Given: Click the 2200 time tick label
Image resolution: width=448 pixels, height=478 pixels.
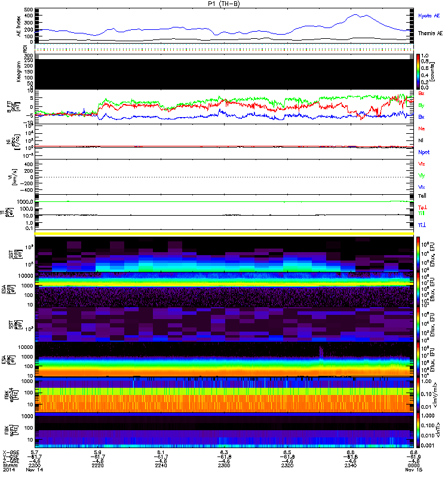Looking at the screenshot, I should click(35, 465).
